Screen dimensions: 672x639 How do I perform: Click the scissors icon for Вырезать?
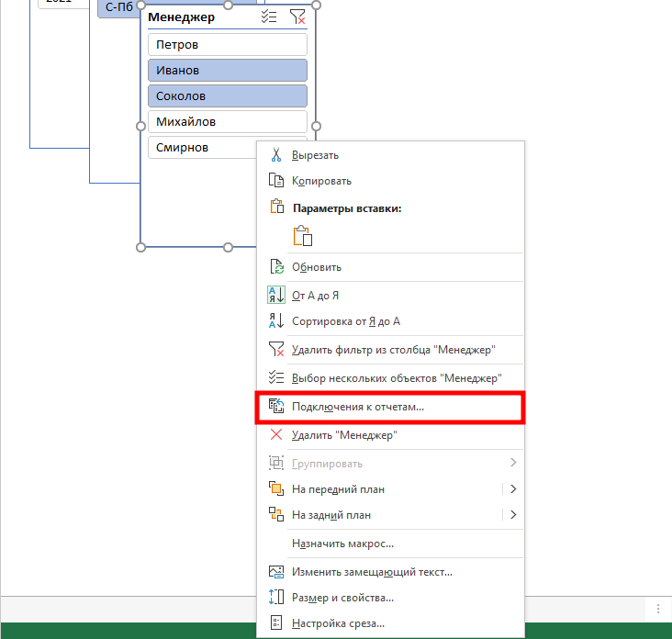tap(275, 155)
